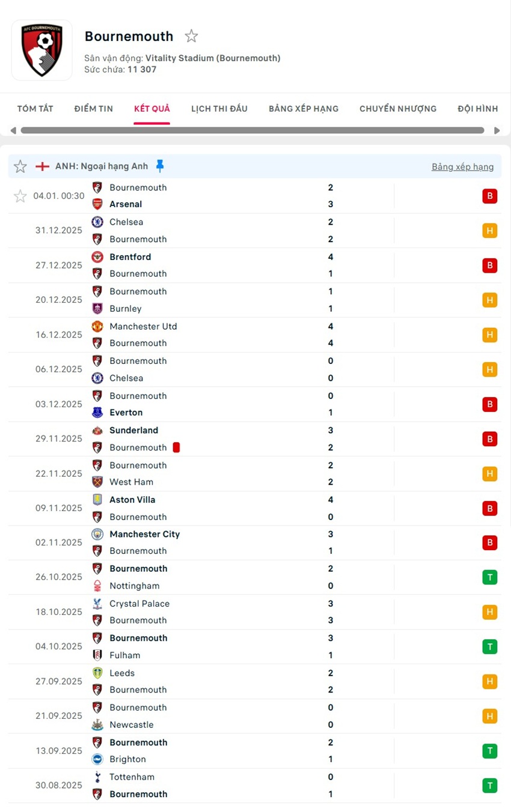Click the England flag next to Ngoại hạng Anh
511x812 pixels.
point(42,166)
